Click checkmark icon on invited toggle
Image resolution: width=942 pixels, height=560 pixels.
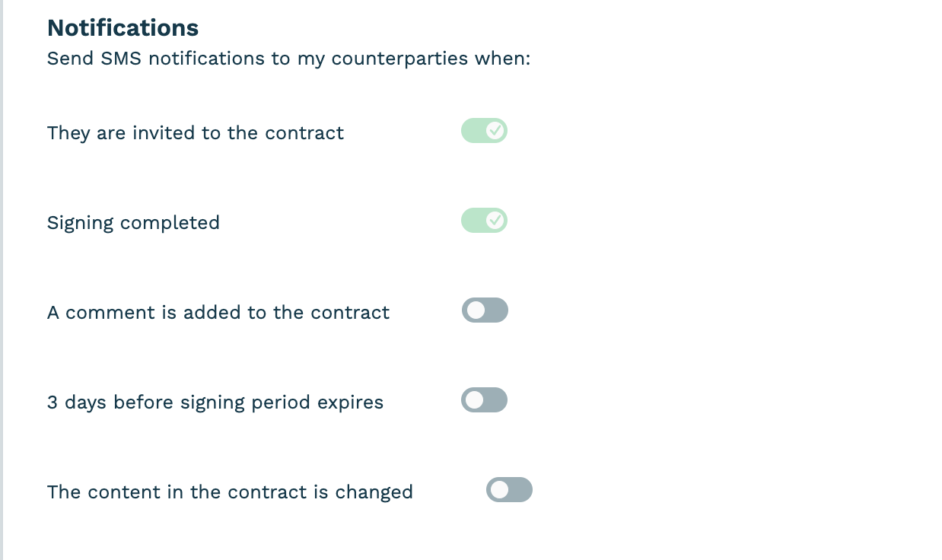point(495,131)
